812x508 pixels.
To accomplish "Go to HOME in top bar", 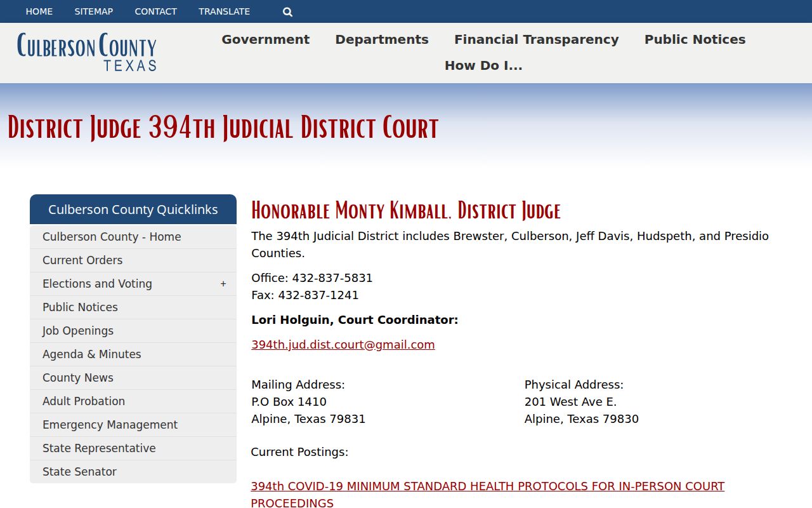I will [x=39, y=11].
